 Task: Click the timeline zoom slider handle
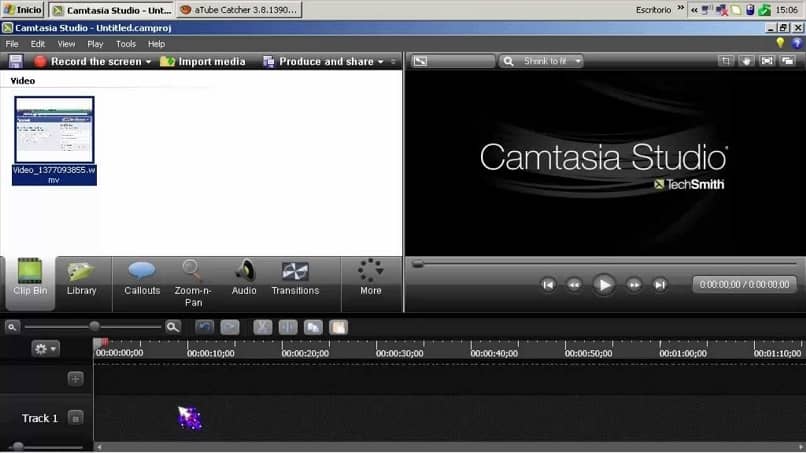[94, 326]
